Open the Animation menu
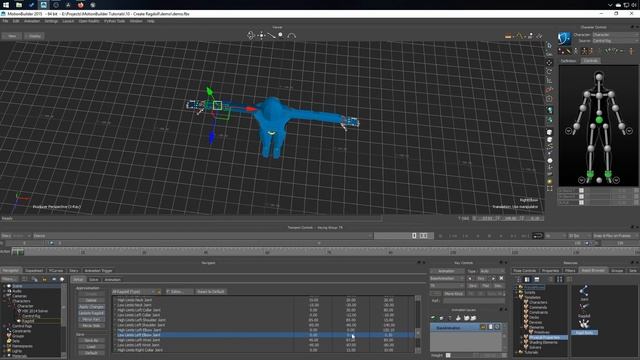 pos(32,21)
